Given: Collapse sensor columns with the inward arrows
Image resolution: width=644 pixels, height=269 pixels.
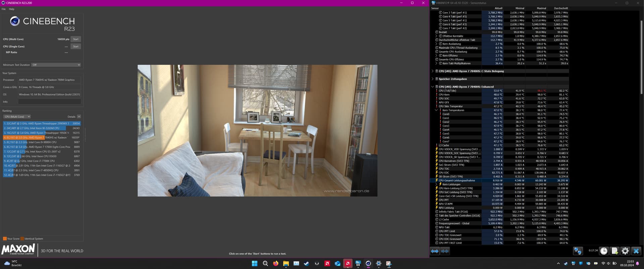Looking at the screenshot, I should coord(445,251).
